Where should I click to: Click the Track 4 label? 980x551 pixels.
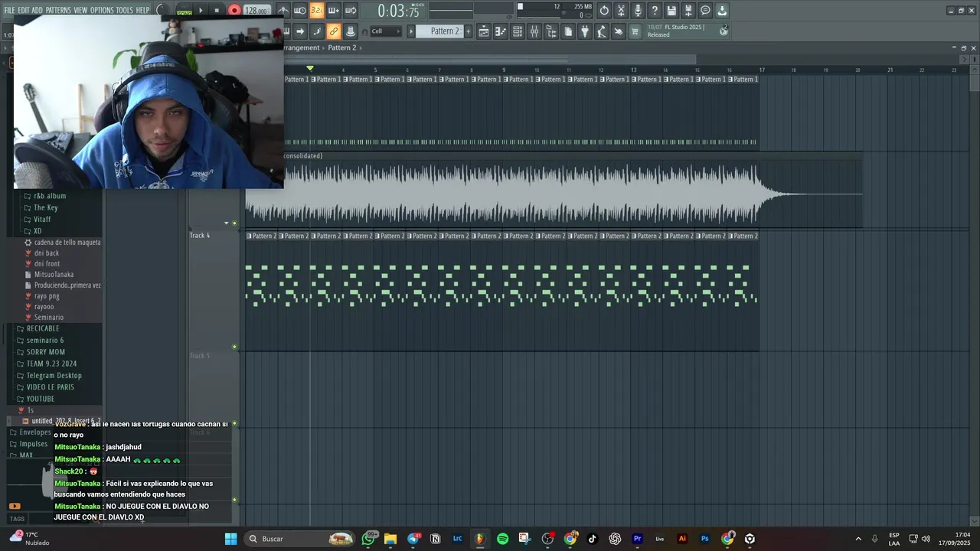[x=200, y=236]
